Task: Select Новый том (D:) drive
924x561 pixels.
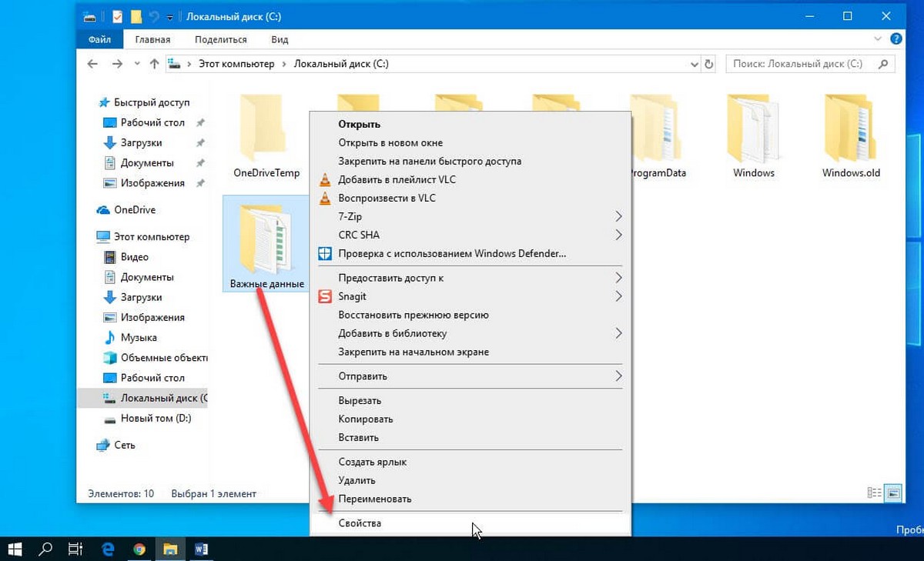Action: 156,419
